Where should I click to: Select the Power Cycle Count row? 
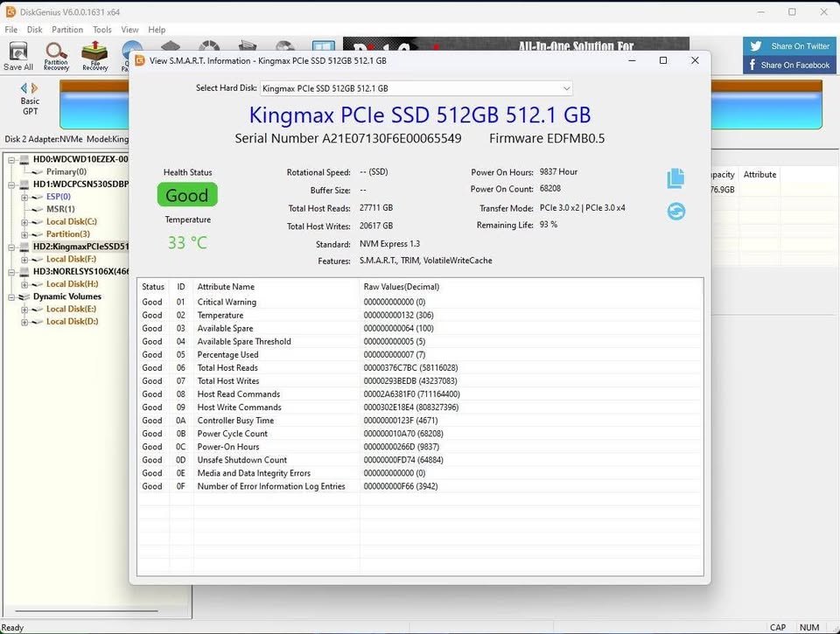tap(420, 434)
